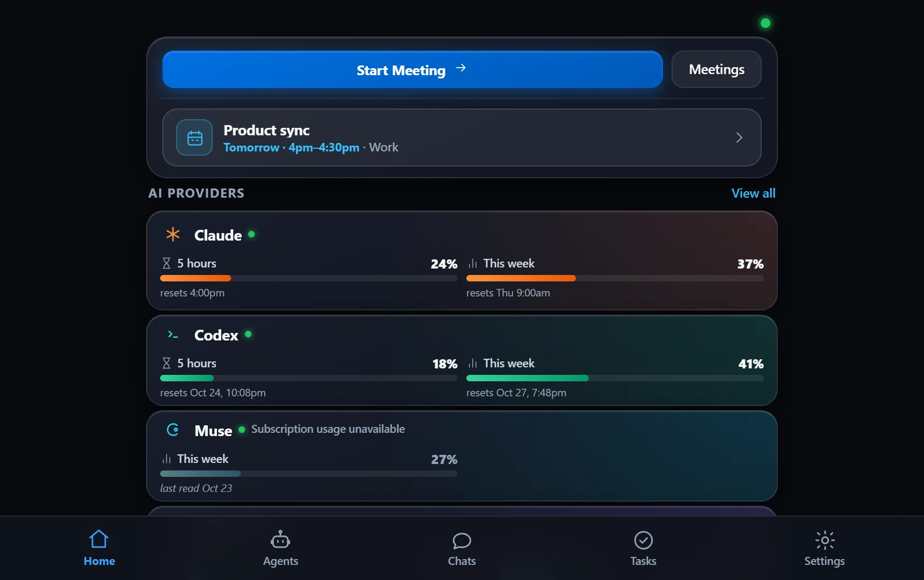Click the 'resets Thu 9:00am' text
Image resolution: width=924 pixels, height=580 pixels.
coord(508,293)
